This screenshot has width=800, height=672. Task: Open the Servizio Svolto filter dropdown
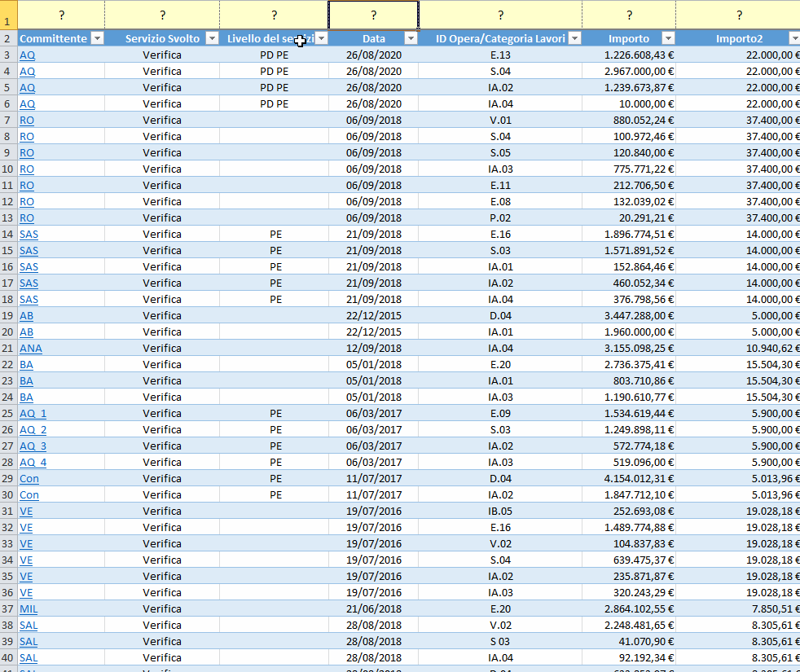[x=213, y=38]
